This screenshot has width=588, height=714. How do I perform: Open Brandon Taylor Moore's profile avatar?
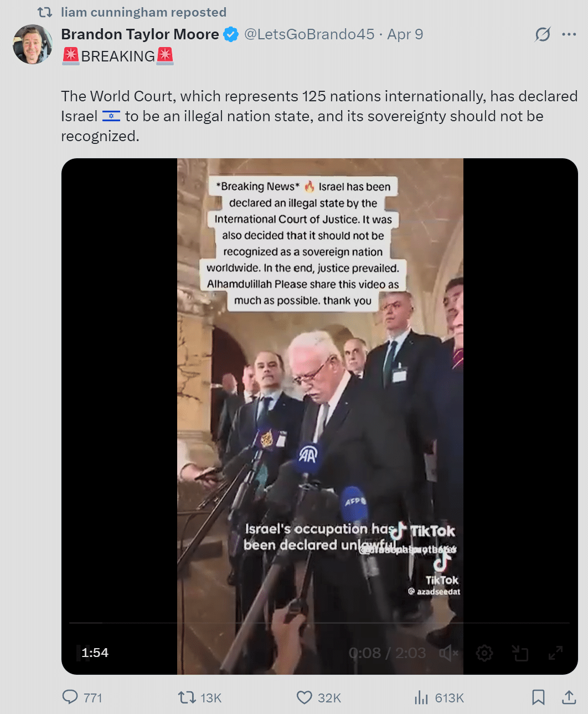pyautogui.click(x=33, y=44)
